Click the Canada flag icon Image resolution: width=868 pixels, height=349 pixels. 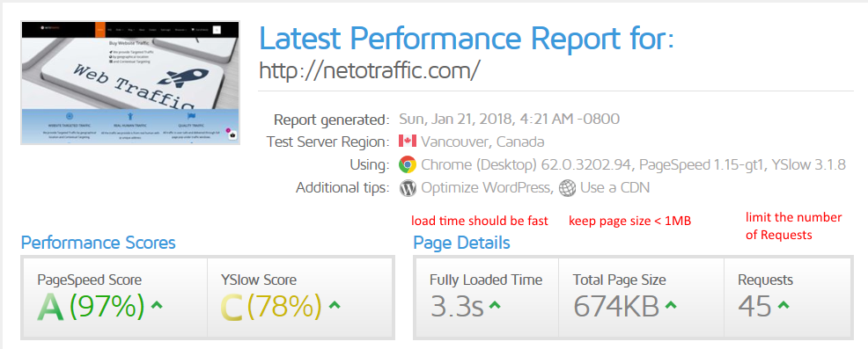click(x=407, y=141)
